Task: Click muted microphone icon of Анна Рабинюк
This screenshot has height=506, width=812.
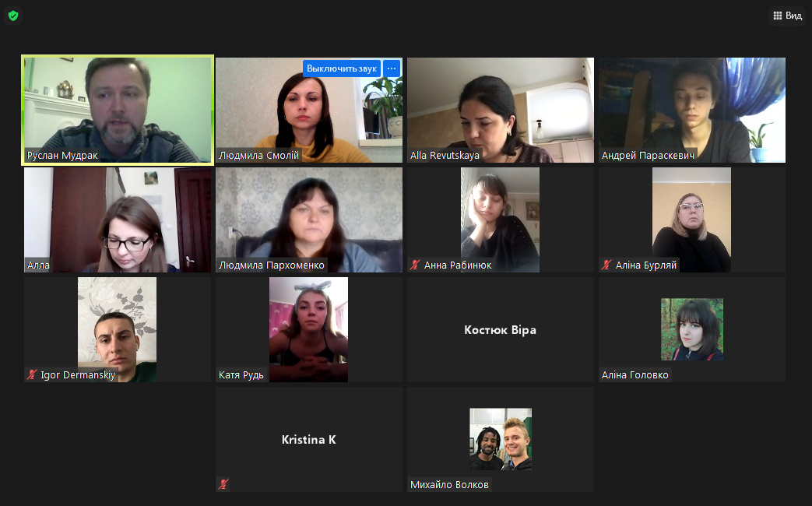Action: (415, 265)
